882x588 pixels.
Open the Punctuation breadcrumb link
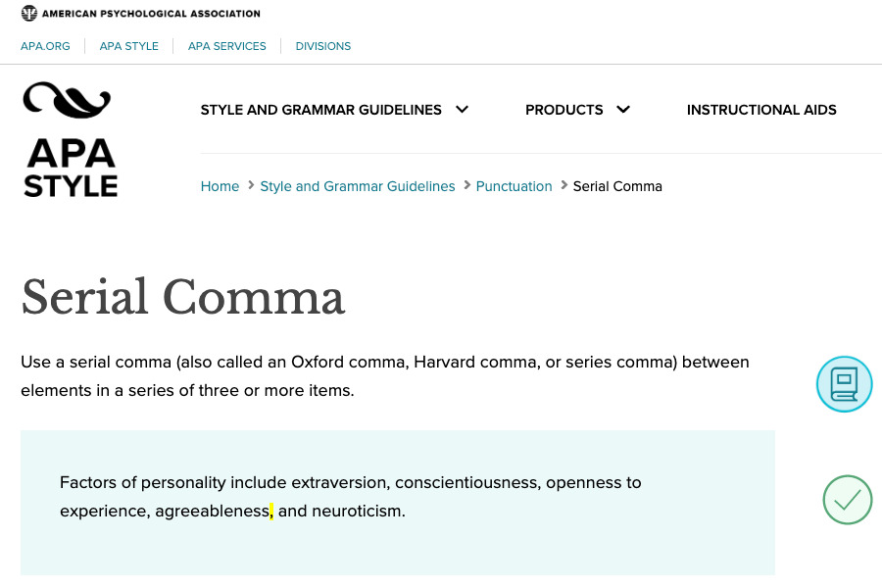coord(514,186)
